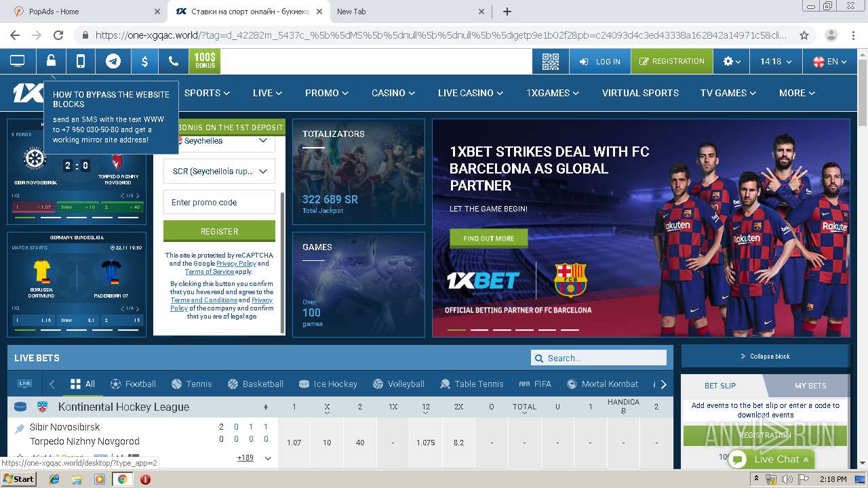
Task: Open the LIVE CASINO menu
Action: pos(471,93)
